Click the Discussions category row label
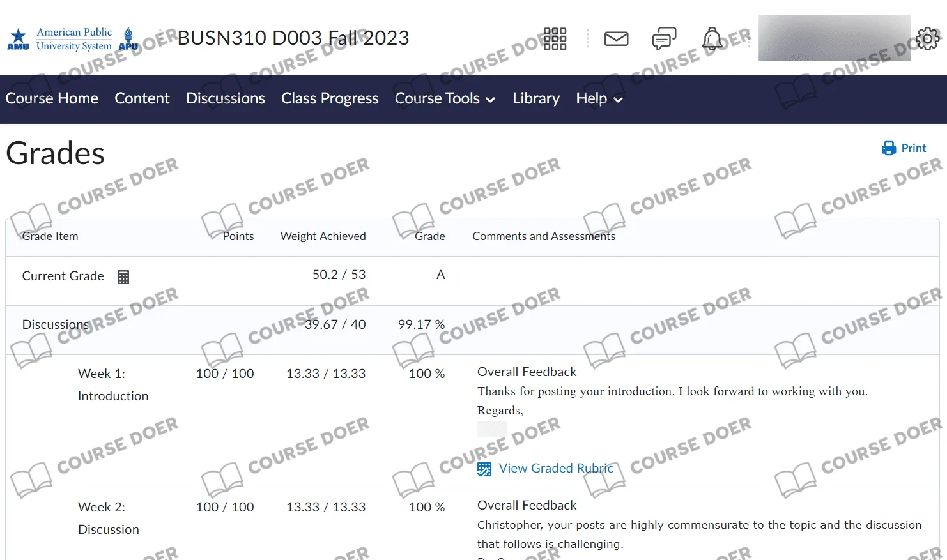Image resolution: width=947 pixels, height=560 pixels. (x=55, y=324)
